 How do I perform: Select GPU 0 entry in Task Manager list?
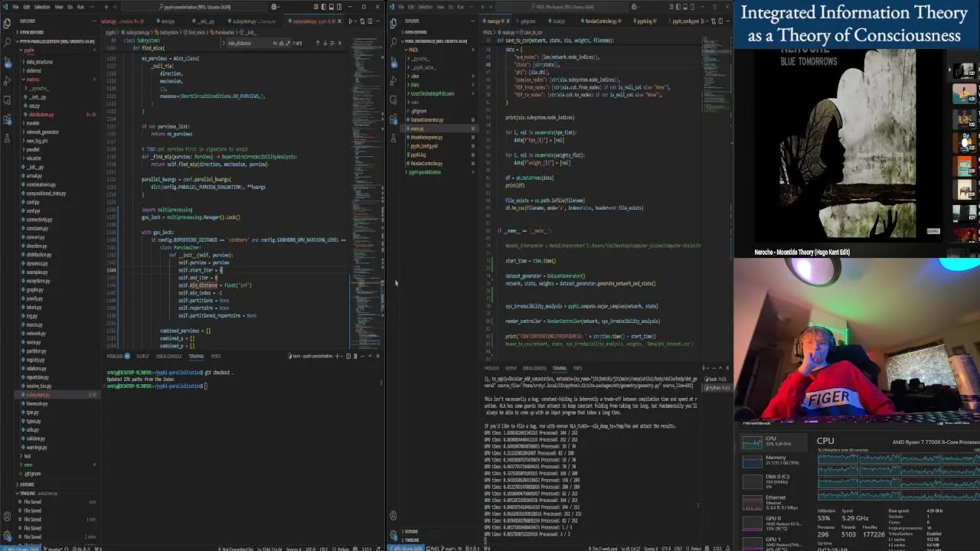[773, 521]
